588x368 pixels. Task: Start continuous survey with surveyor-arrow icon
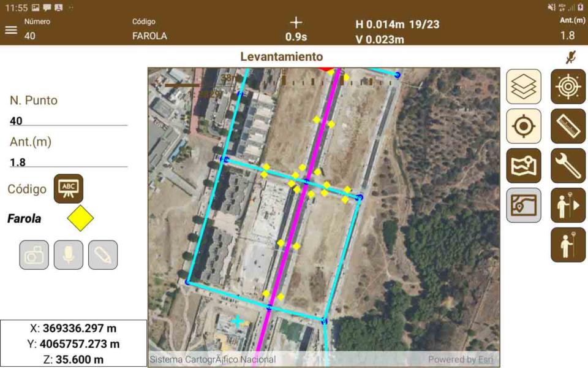(x=568, y=205)
